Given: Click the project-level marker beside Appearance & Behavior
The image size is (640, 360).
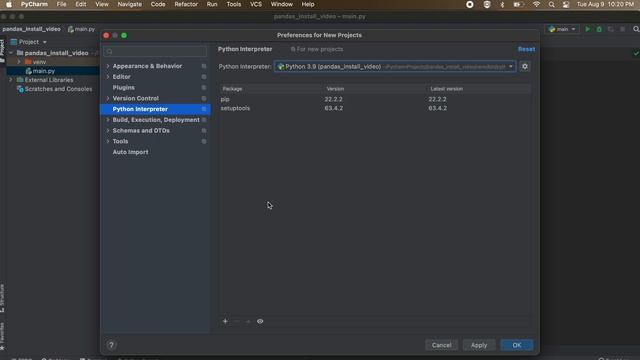Looking at the screenshot, I should pyautogui.click(x=204, y=66).
